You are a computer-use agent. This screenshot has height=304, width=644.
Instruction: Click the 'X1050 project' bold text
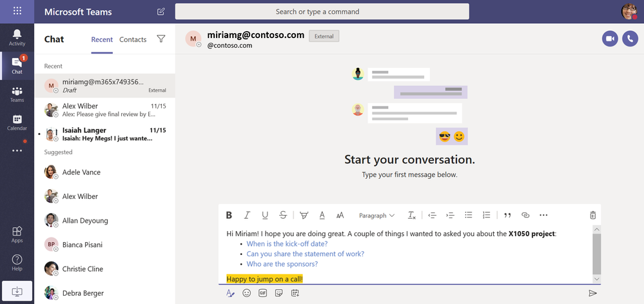pyautogui.click(x=532, y=234)
